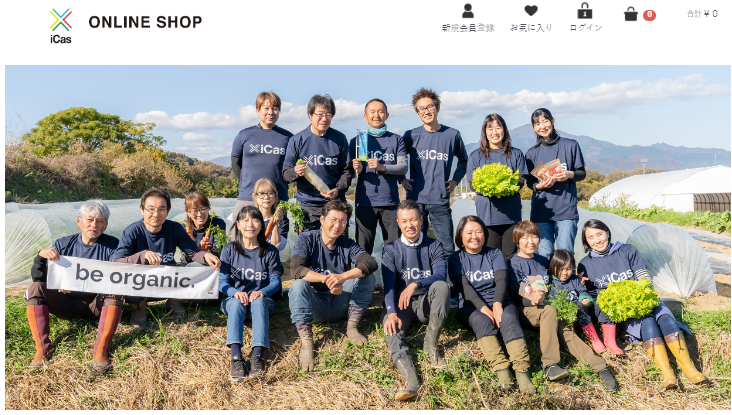
Task: Click the 'be organic.' sign in photo
Action: click(133, 277)
